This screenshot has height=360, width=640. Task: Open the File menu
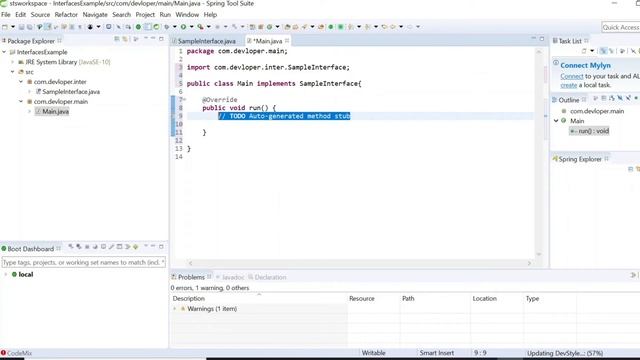coord(6,14)
